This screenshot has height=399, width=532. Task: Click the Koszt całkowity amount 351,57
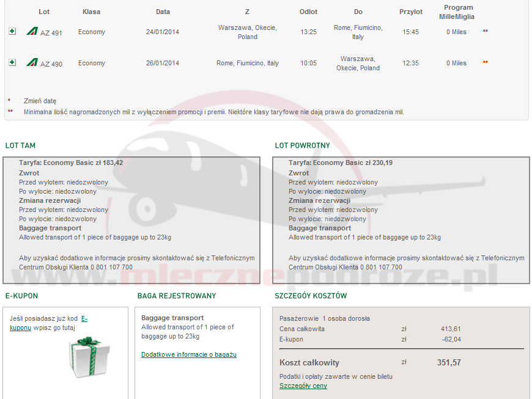(x=449, y=362)
